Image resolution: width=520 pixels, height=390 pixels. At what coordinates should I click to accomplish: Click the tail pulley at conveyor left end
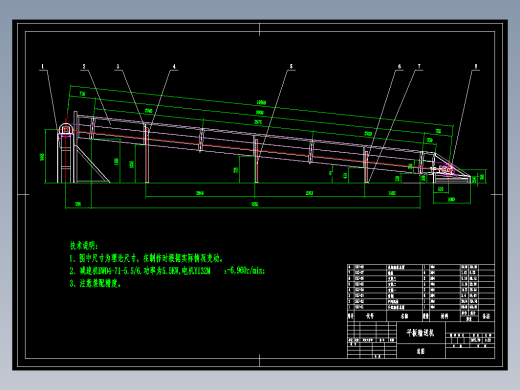click(66, 129)
